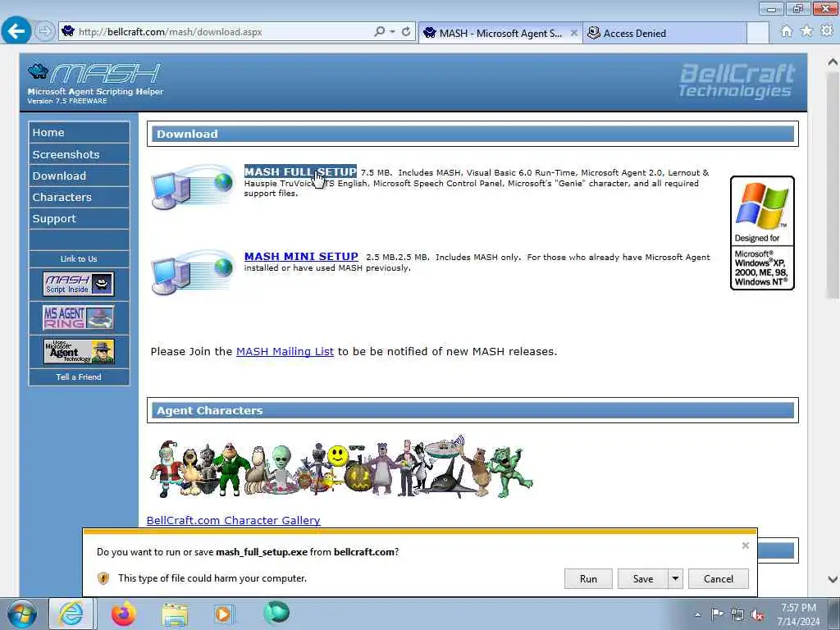This screenshot has width=840, height=630.
Task: Click the MASH MINI SETUP download link
Action: (x=301, y=257)
